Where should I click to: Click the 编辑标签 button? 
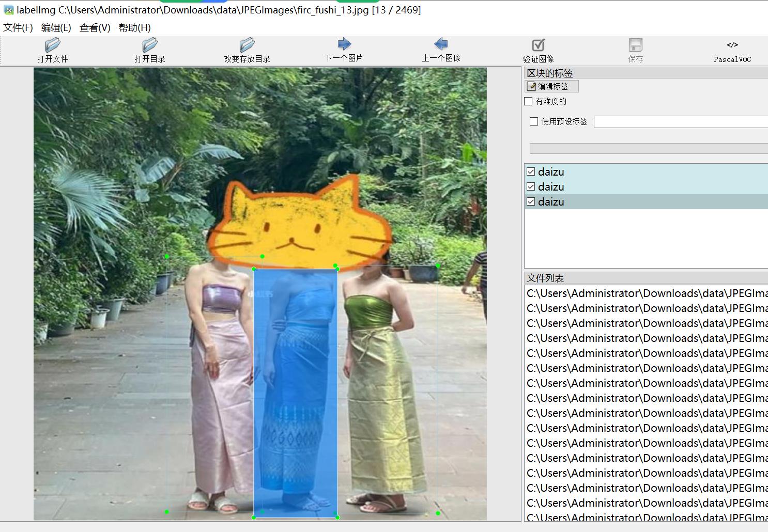point(551,86)
